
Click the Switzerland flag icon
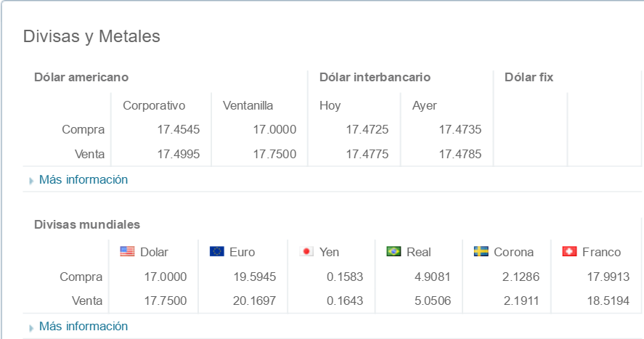click(569, 252)
